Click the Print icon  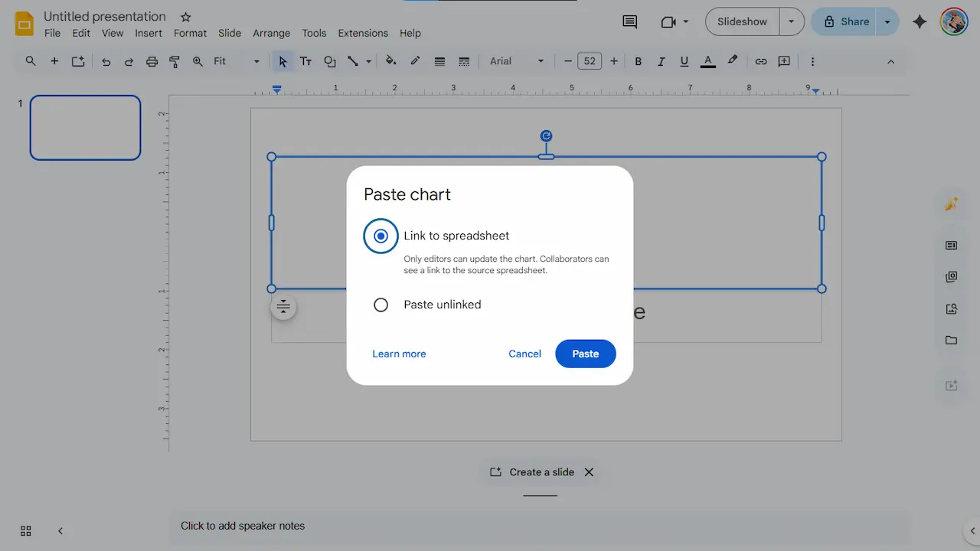(152, 61)
